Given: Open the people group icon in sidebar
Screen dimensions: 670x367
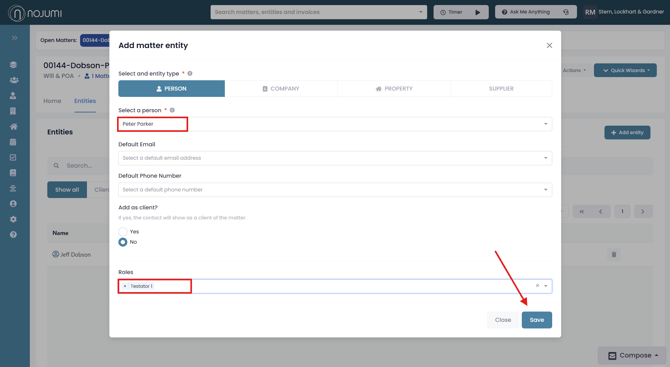Looking at the screenshot, I should point(14,80).
